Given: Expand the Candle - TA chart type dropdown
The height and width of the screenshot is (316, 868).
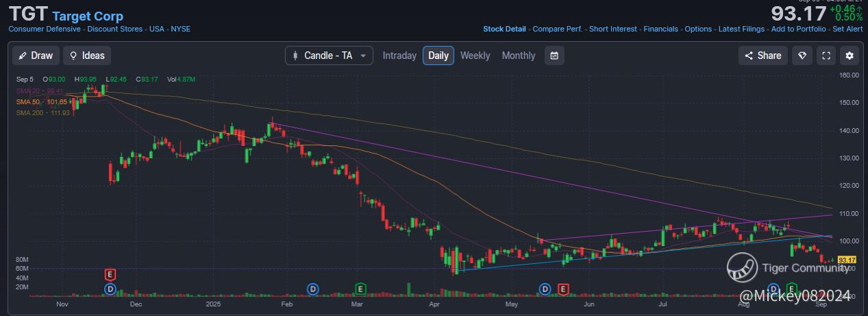Looking at the screenshot, I should (329, 56).
